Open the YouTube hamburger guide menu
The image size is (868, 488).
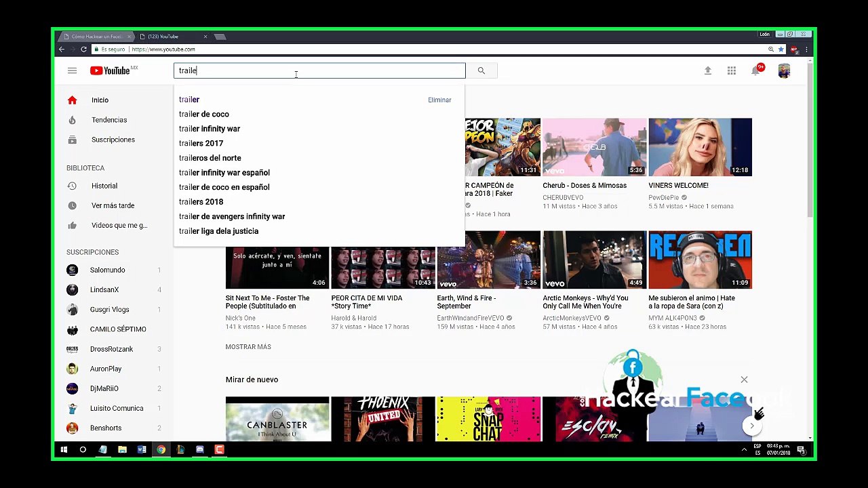click(72, 70)
